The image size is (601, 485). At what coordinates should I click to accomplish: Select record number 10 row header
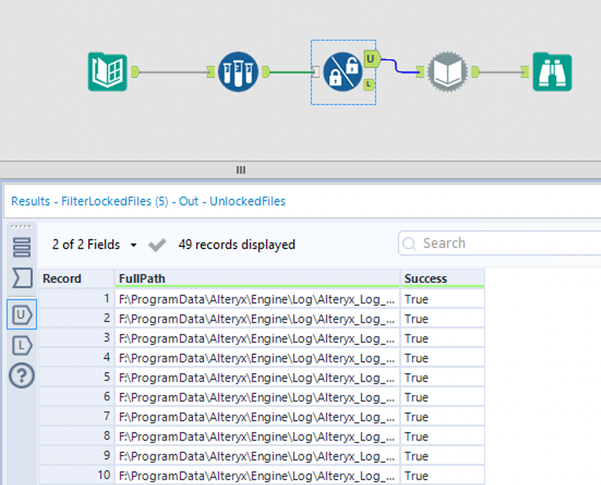click(x=77, y=475)
